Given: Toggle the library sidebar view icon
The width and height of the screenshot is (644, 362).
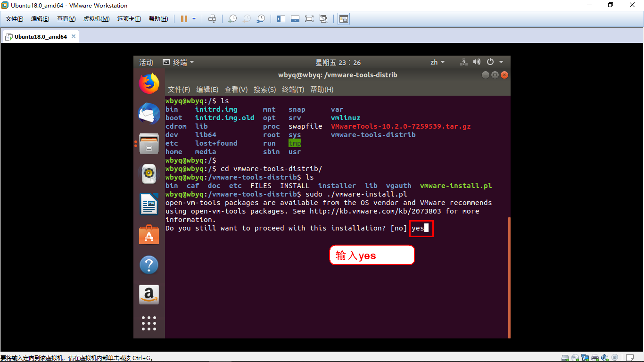Looking at the screenshot, I should click(x=281, y=19).
